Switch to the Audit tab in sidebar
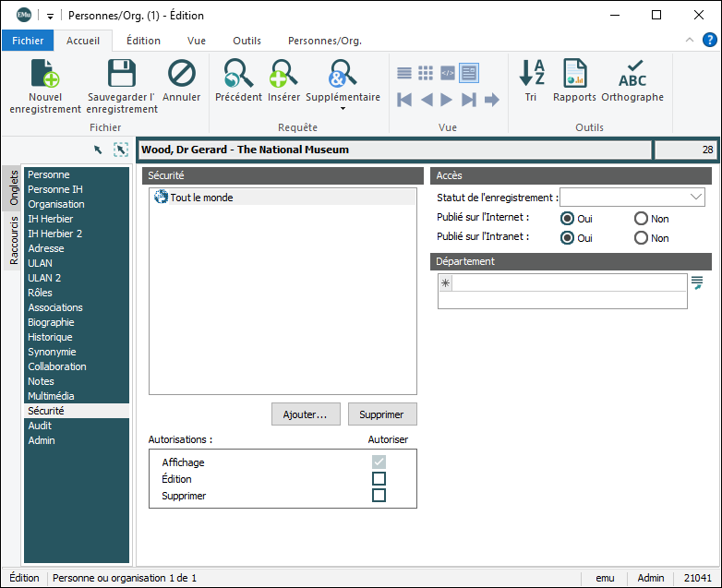 (40, 426)
